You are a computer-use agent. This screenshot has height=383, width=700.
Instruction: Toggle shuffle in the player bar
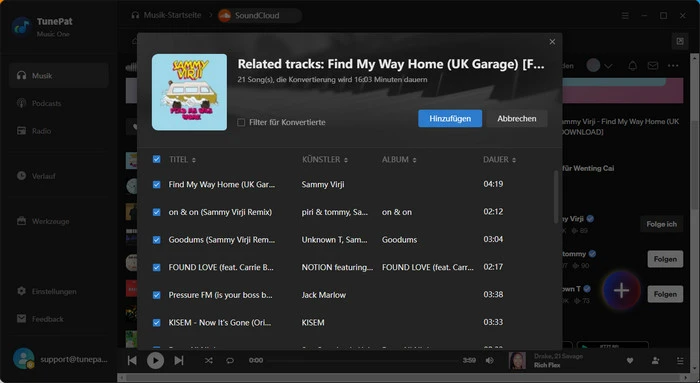coord(208,360)
